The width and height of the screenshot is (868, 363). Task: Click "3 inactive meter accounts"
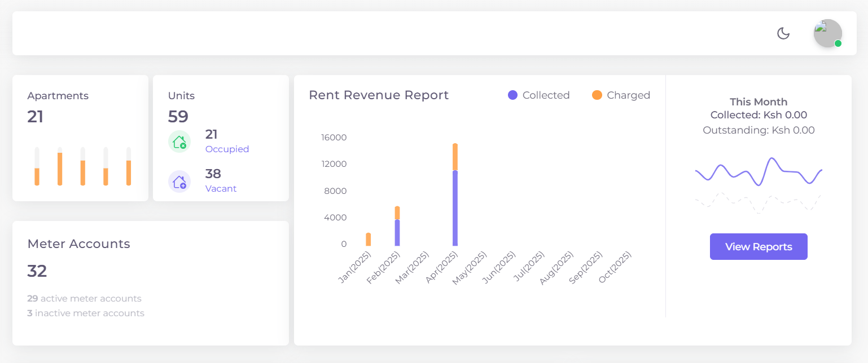coord(86,313)
